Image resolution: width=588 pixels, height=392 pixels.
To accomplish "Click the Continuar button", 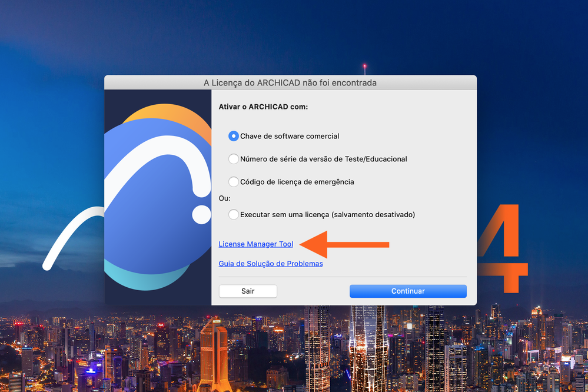I will 408,291.
